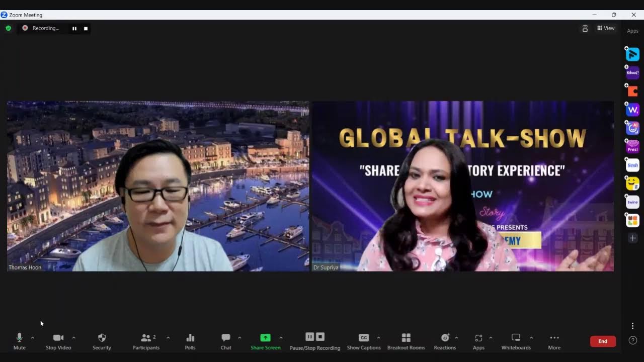Minimize the Zoom Meeting window
The image size is (644, 362).
click(594, 15)
